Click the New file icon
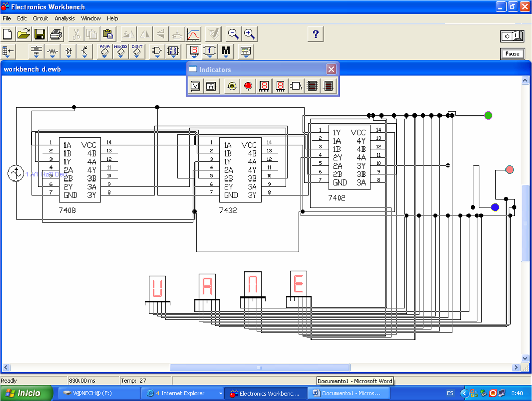 [7, 34]
